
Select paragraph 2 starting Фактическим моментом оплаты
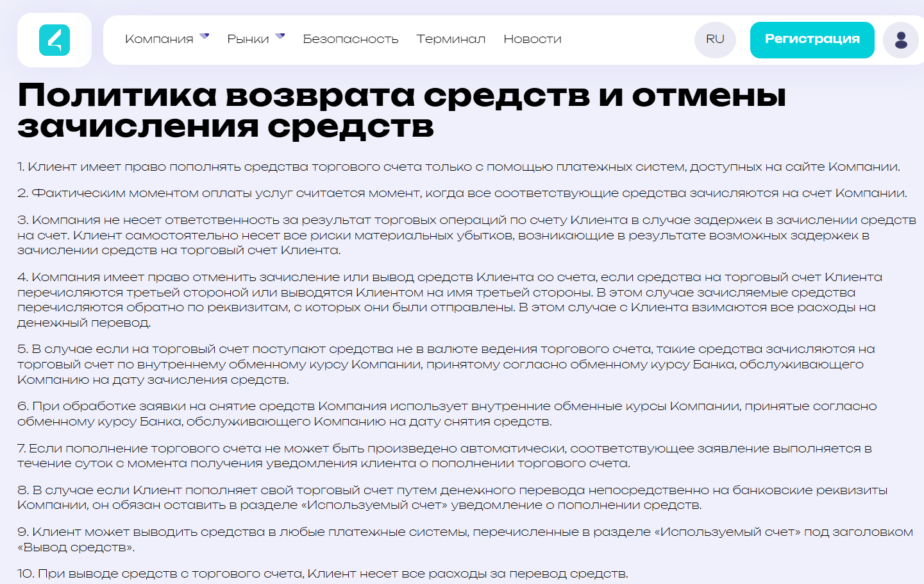tap(462, 193)
